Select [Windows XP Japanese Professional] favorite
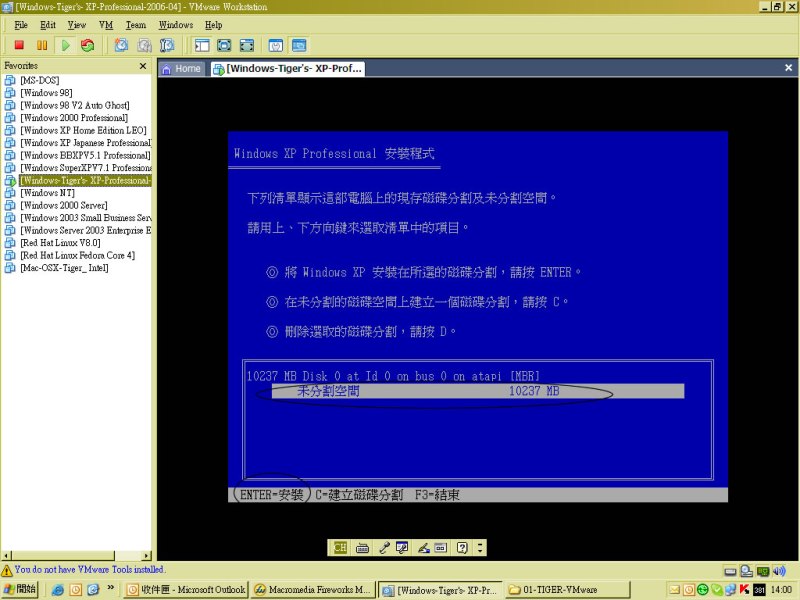Viewport: 800px width, 600px height. pos(79,143)
